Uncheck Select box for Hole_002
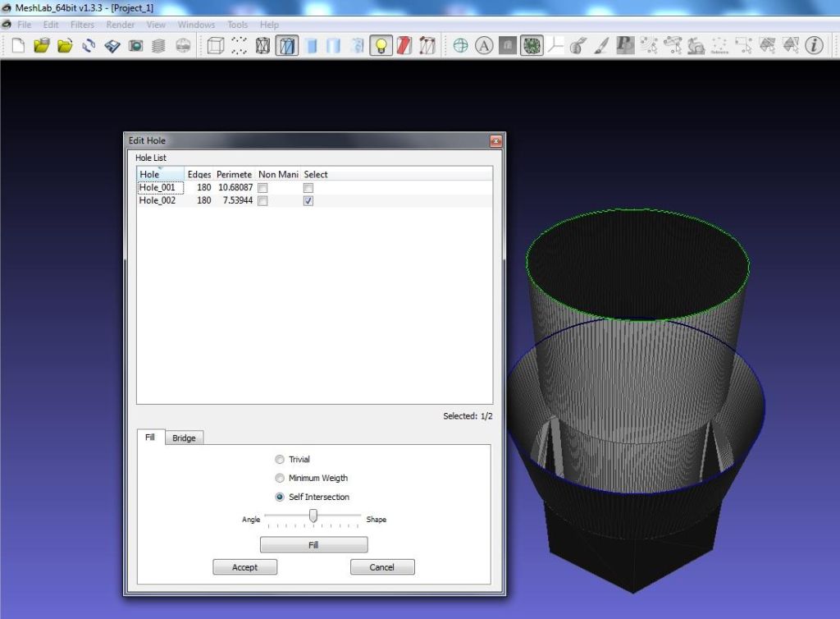The height and width of the screenshot is (619, 840). pos(308,201)
